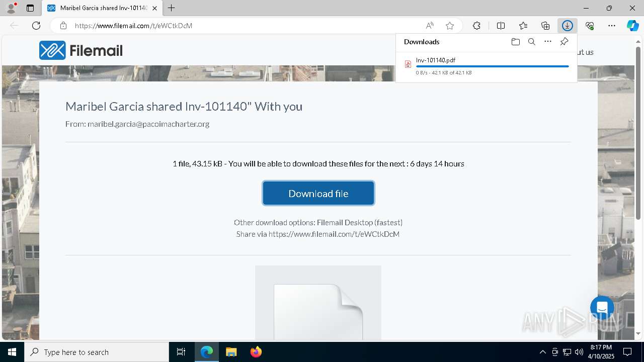The height and width of the screenshot is (362, 644).
Task: Toggle Split screen icon
Action: point(501,26)
